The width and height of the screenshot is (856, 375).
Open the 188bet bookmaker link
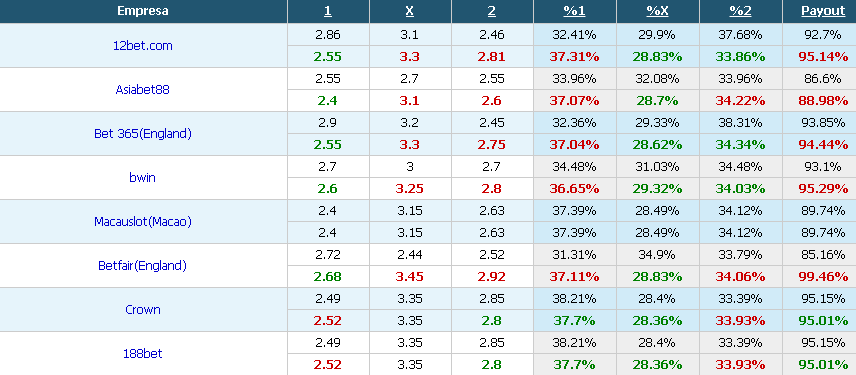pos(142,354)
